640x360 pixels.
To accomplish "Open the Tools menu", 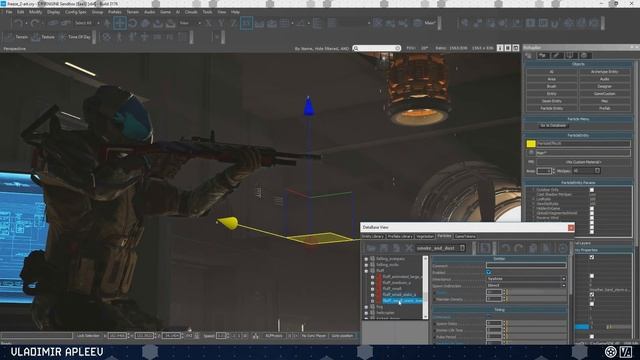I will coord(207,12).
